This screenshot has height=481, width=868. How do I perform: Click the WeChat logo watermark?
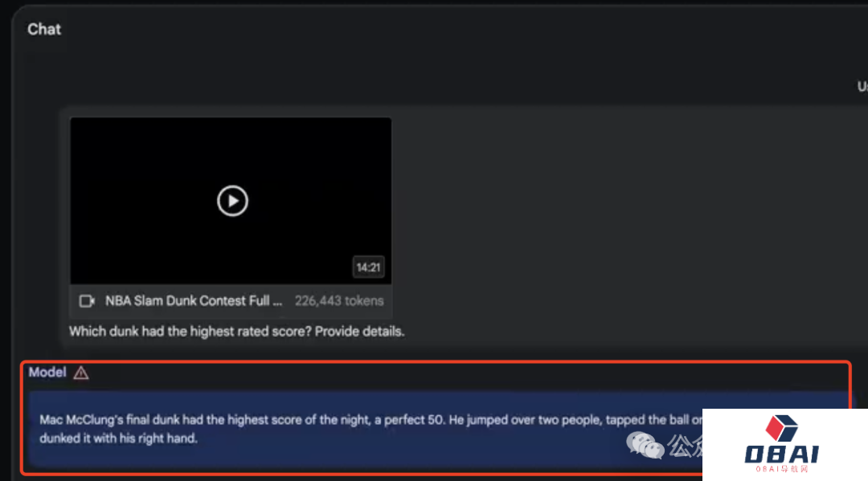(x=645, y=446)
